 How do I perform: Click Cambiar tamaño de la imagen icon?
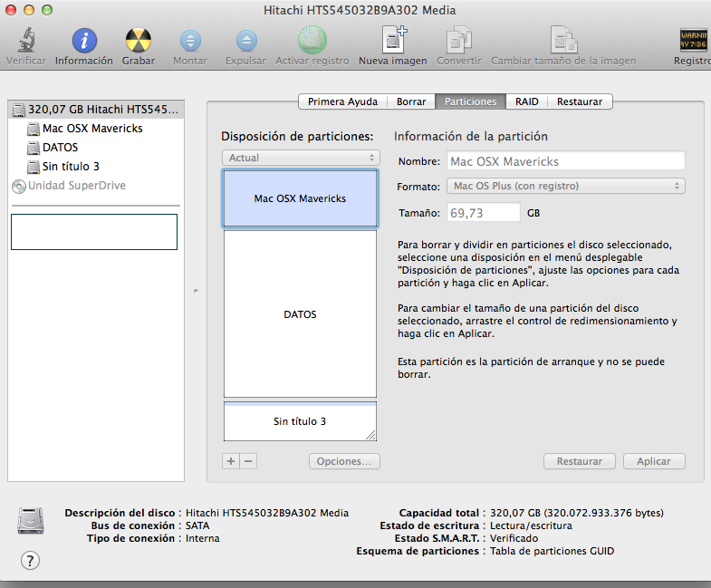click(x=563, y=40)
